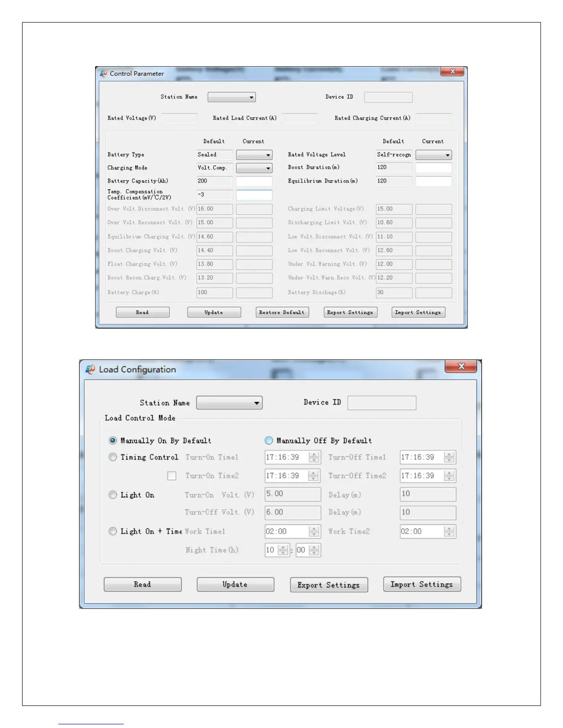Screen dimensions: 563x728
Task: Click Device ID field in Load Configuration
Action: pyautogui.click(x=382, y=403)
